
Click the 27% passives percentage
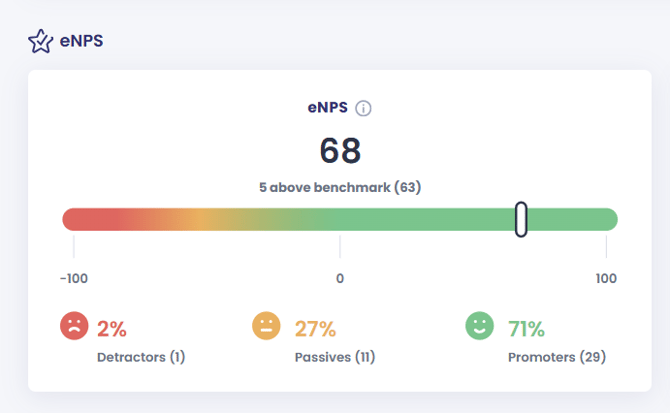315,329
